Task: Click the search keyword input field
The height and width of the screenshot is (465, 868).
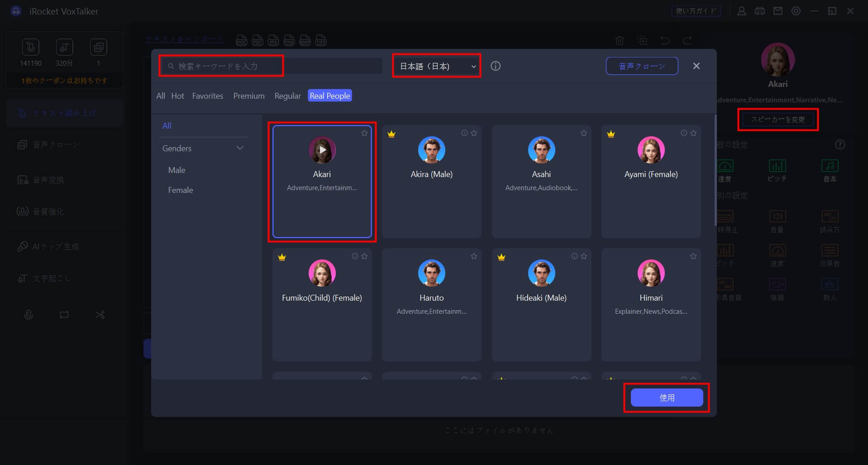Action: coord(272,66)
